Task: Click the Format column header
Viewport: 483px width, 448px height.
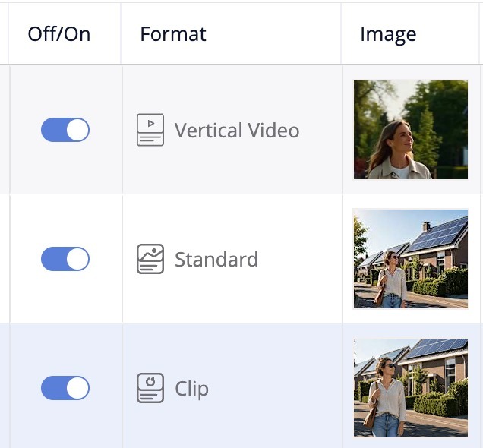Action: [173, 34]
